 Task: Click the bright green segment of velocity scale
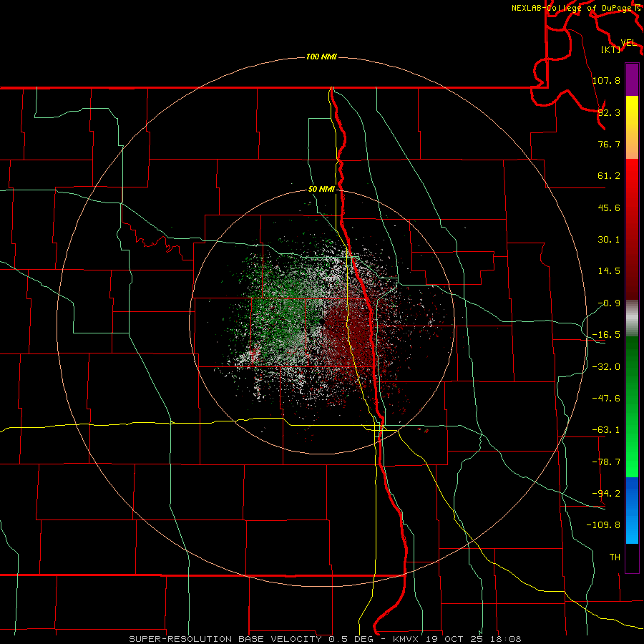(632, 406)
